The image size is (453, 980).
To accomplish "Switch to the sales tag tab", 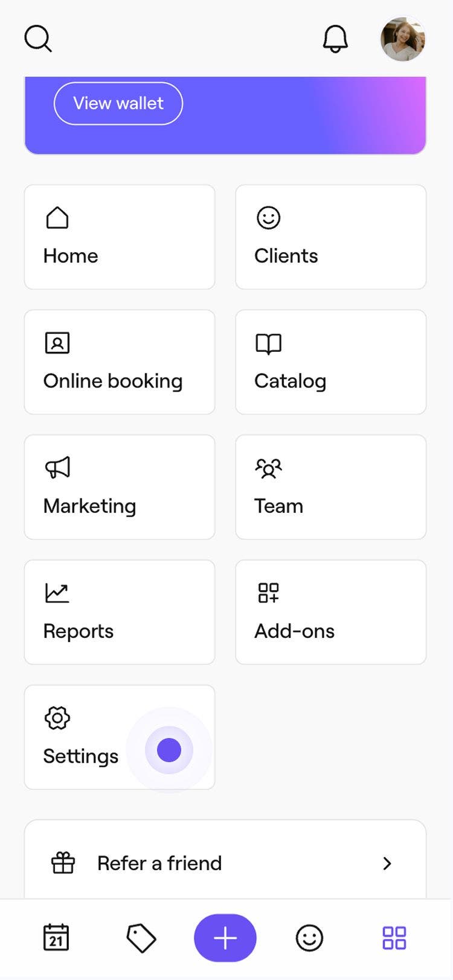I will click(x=141, y=938).
